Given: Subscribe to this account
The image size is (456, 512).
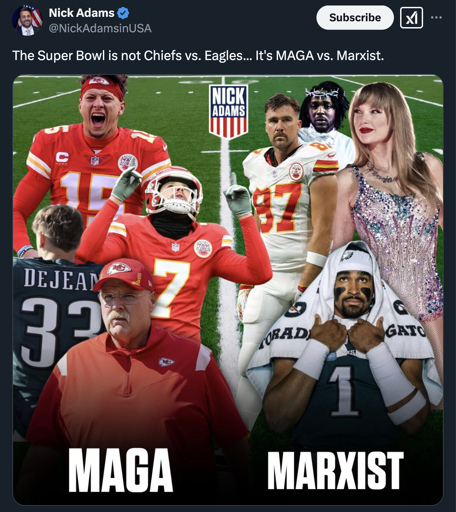Looking at the screenshot, I should tap(355, 18).
